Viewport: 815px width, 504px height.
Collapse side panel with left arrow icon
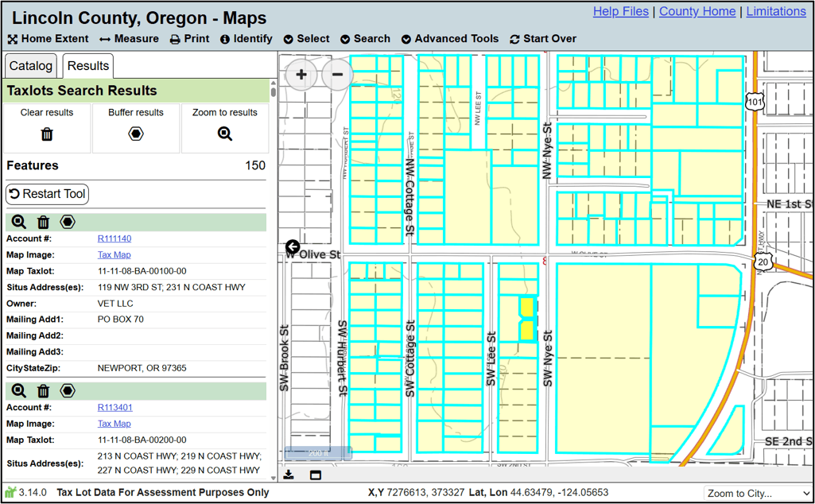(x=293, y=246)
